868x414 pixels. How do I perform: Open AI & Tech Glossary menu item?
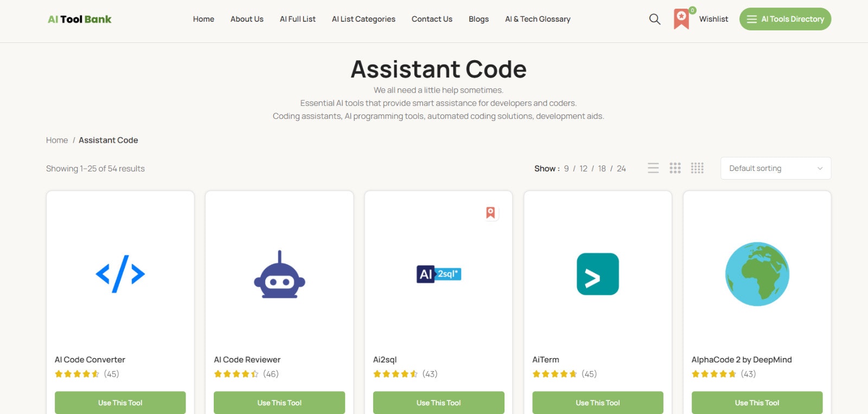pos(538,19)
